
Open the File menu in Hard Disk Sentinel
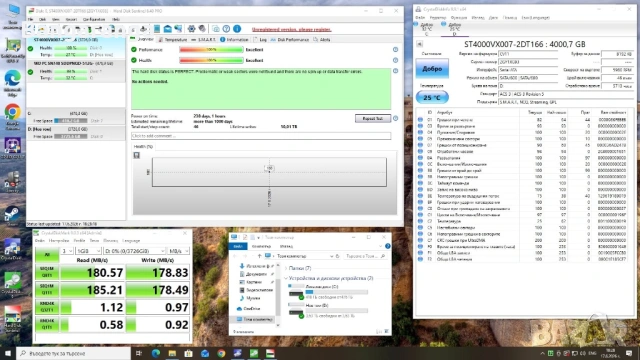pos(31,19)
